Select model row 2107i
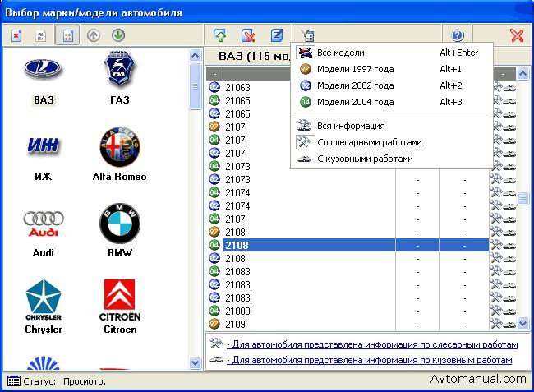The image size is (534, 392). pyautogui.click(x=356, y=219)
